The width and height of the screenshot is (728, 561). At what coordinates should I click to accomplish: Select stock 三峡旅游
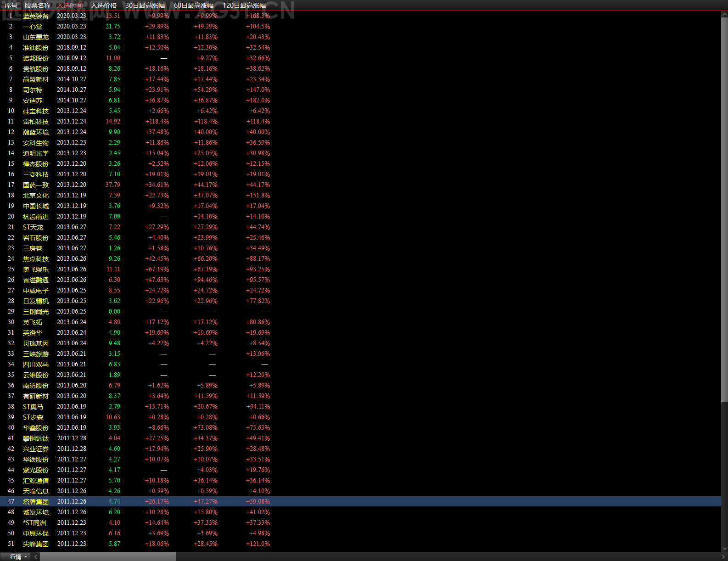pos(36,354)
